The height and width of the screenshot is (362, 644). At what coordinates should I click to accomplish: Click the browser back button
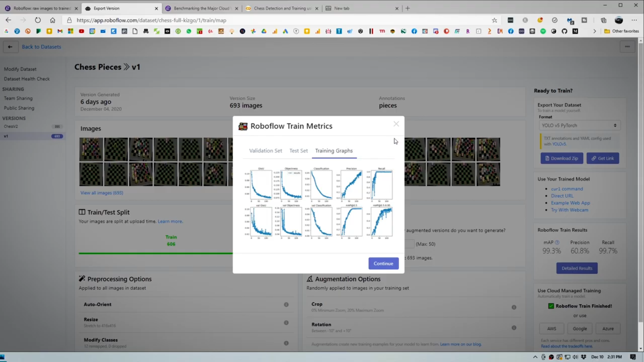tap(8, 20)
